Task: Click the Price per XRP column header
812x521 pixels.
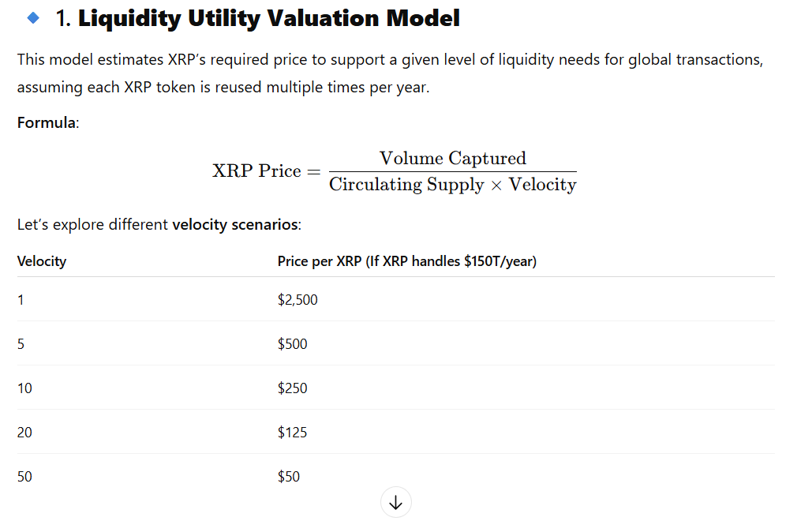Action: click(406, 261)
